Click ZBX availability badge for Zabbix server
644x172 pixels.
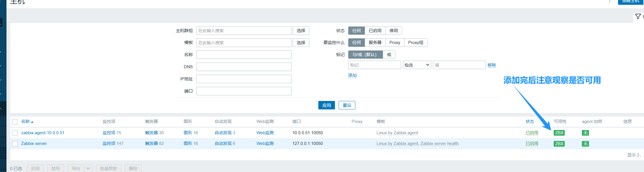coord(559,144)
